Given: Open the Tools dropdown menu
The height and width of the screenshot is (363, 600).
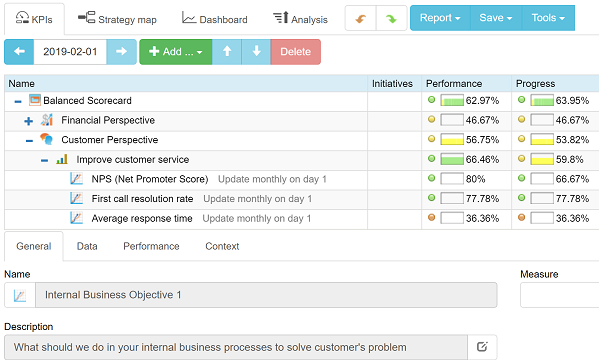Looking at the screenshot, I should tap(548, 18).
